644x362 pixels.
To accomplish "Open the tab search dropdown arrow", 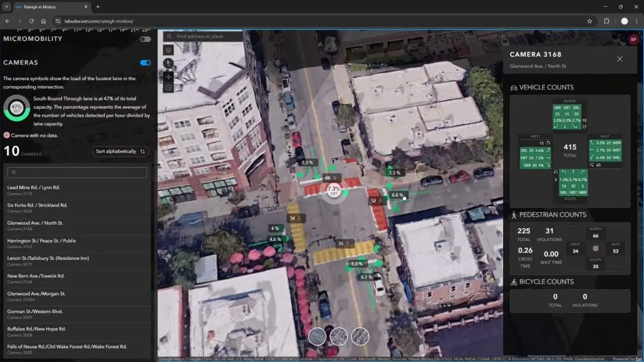I will coord(5,7).
